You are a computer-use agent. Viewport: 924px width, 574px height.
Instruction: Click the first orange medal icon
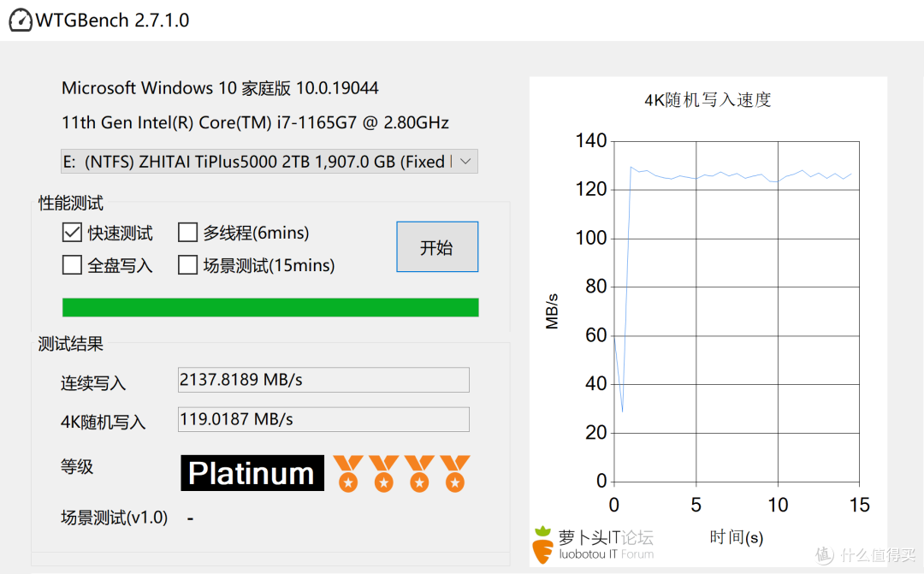[x=348, y=473]
